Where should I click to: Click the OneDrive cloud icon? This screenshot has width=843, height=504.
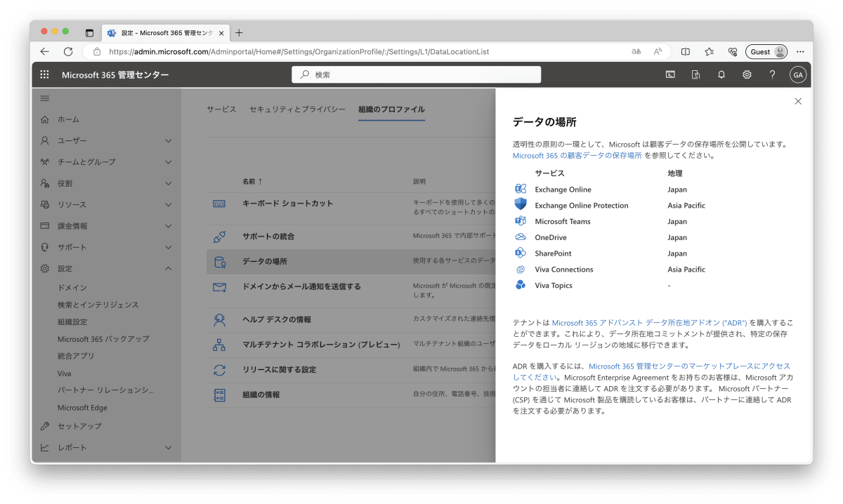point(521,237)
